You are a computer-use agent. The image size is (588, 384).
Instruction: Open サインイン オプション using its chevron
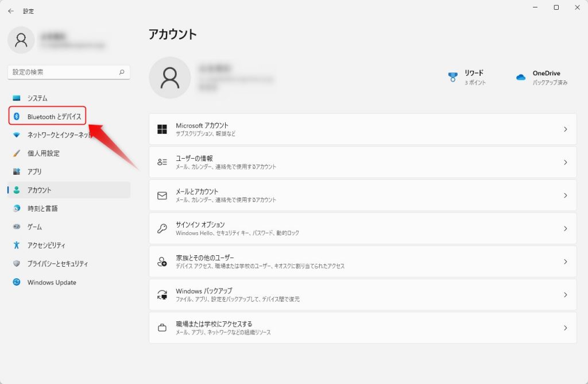pyautogui.click(x=566, y=229)
